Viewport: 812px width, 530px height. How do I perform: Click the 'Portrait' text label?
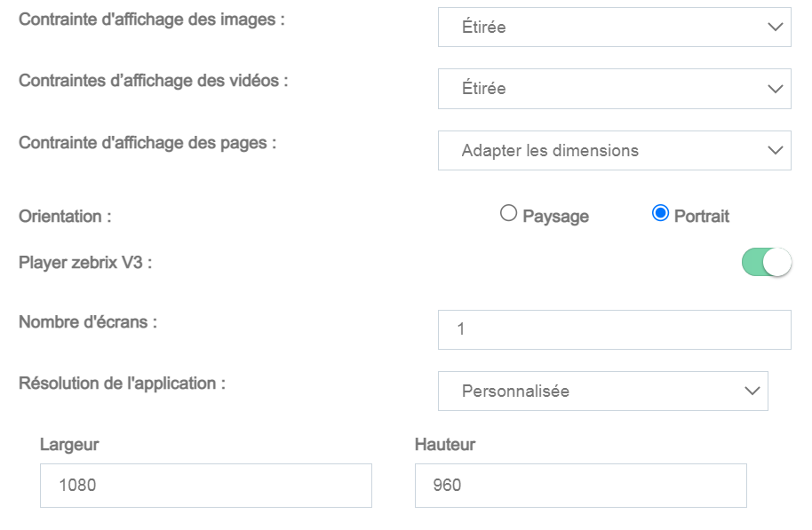point(702,216)
